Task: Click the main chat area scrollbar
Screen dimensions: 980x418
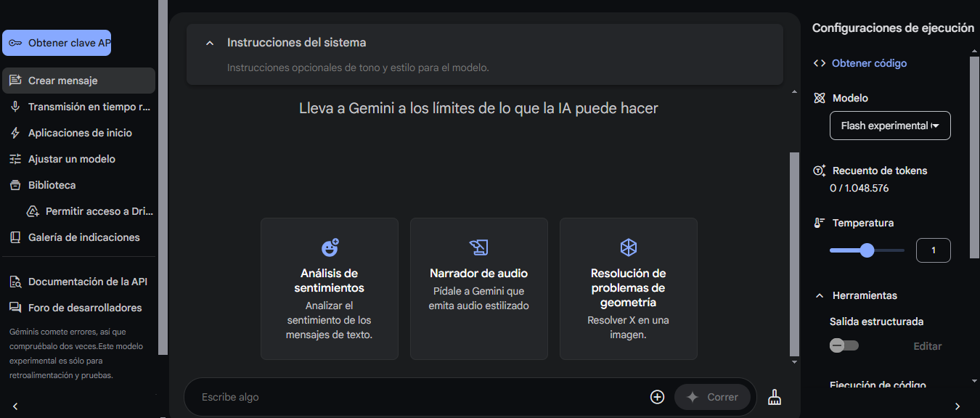Action: (794, 253)
